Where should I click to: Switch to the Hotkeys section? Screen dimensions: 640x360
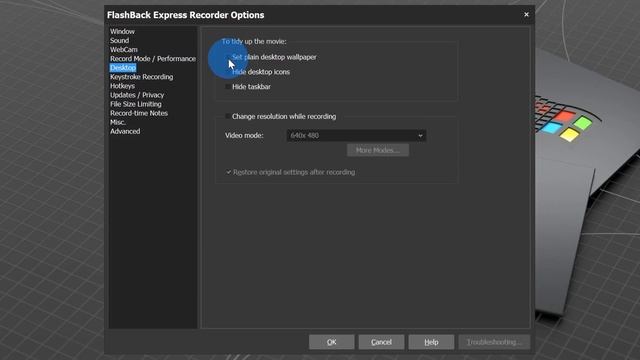click(122, 86)
